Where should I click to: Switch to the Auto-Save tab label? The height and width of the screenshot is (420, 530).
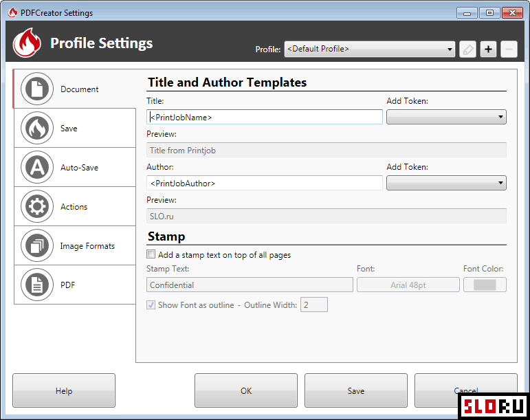coord(79,168)
